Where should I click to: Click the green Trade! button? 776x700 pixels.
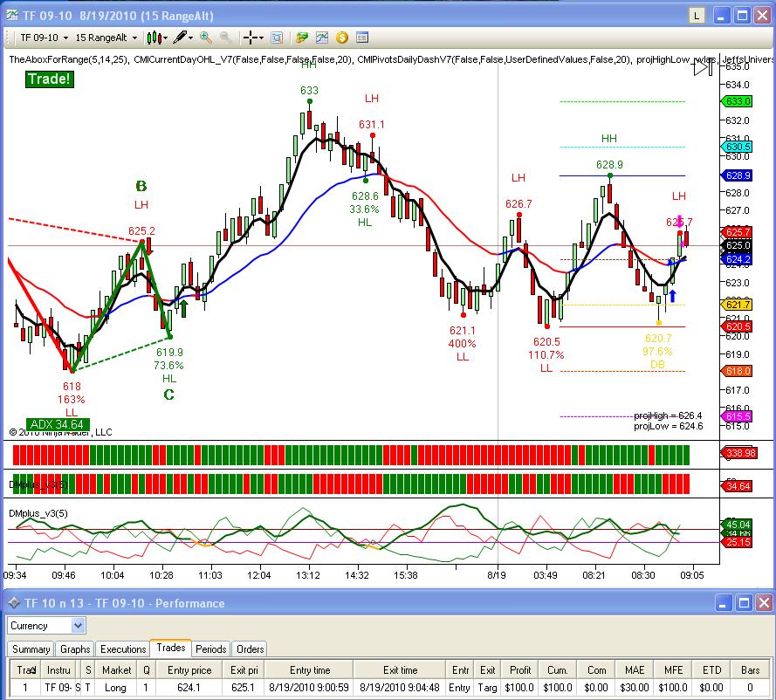tap(50, 79)
